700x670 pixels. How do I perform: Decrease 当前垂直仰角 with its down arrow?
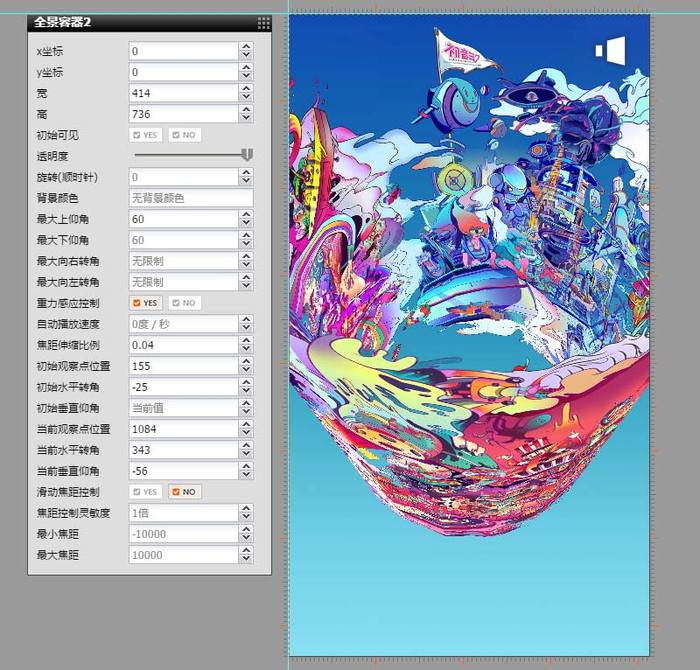click(x=246, y=476)
